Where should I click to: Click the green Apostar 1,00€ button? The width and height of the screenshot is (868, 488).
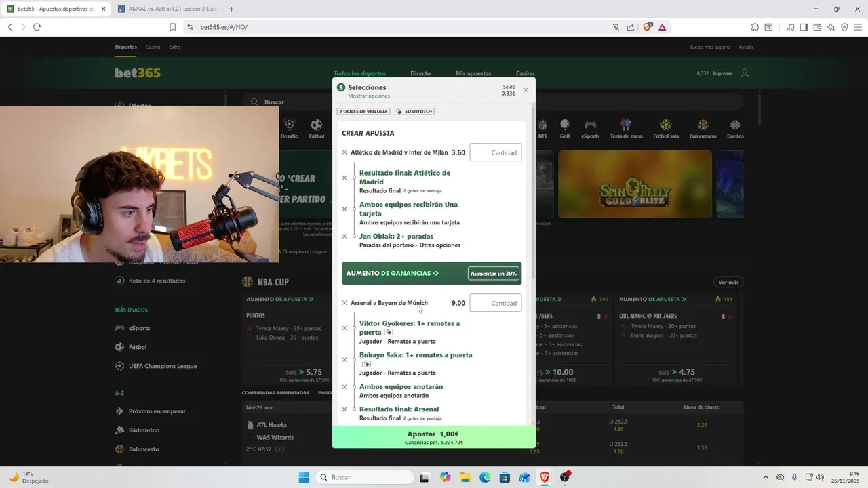click(433, 437)
